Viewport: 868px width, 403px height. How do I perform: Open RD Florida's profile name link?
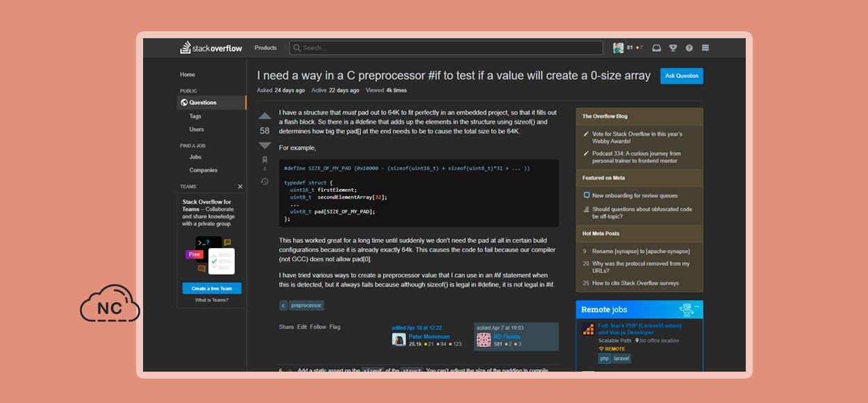point(507,336)
